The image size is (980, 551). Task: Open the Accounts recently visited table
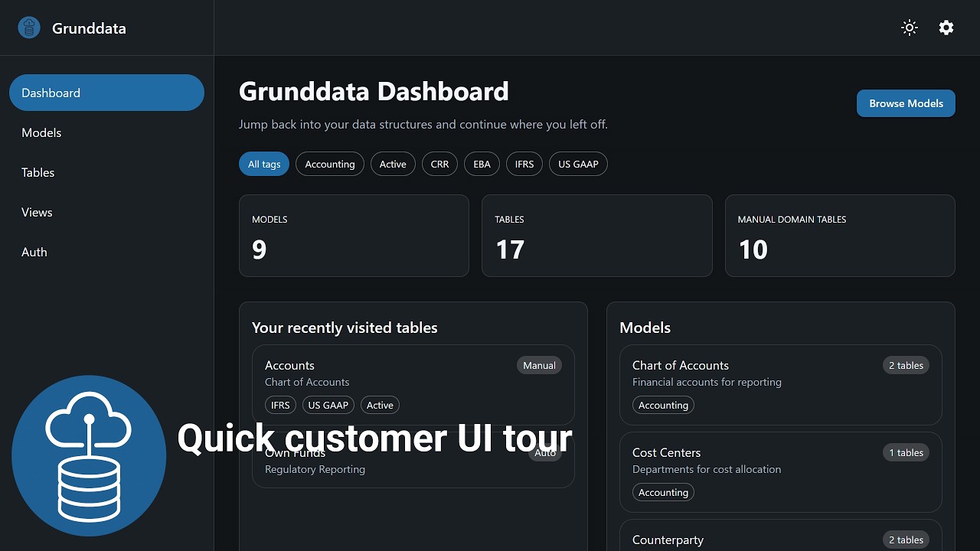(413, 385)
